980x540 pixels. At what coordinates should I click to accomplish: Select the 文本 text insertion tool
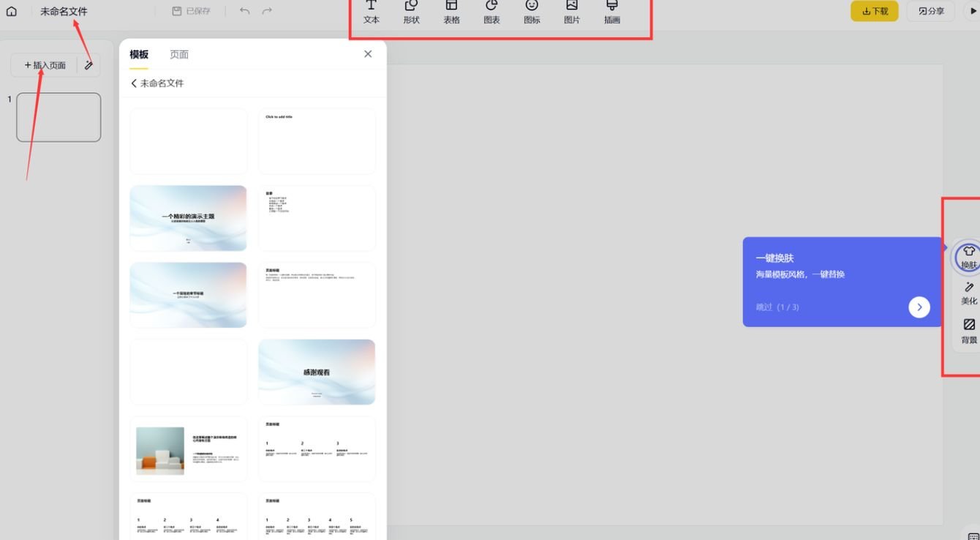click(371, 13)
